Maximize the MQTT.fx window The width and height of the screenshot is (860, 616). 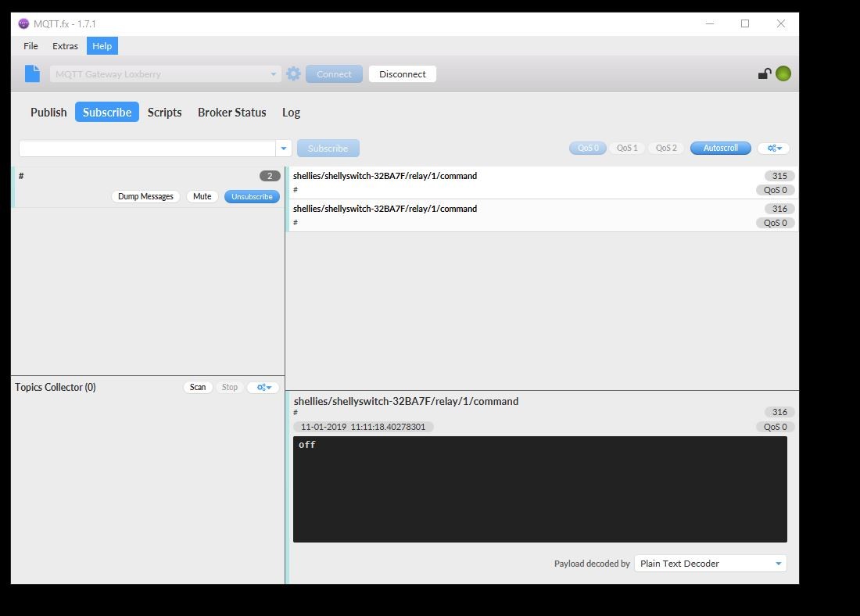tap(745, 23)
